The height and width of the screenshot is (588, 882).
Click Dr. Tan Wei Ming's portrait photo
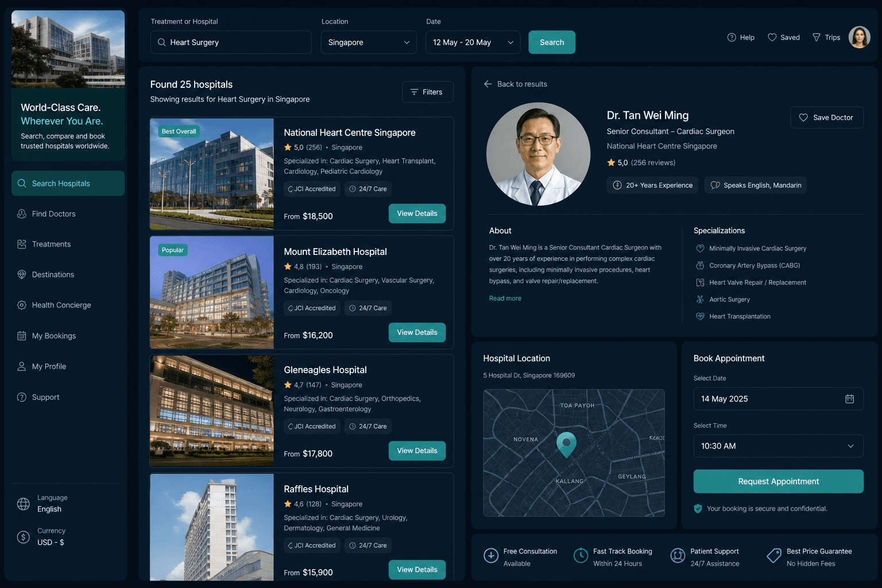539,154
